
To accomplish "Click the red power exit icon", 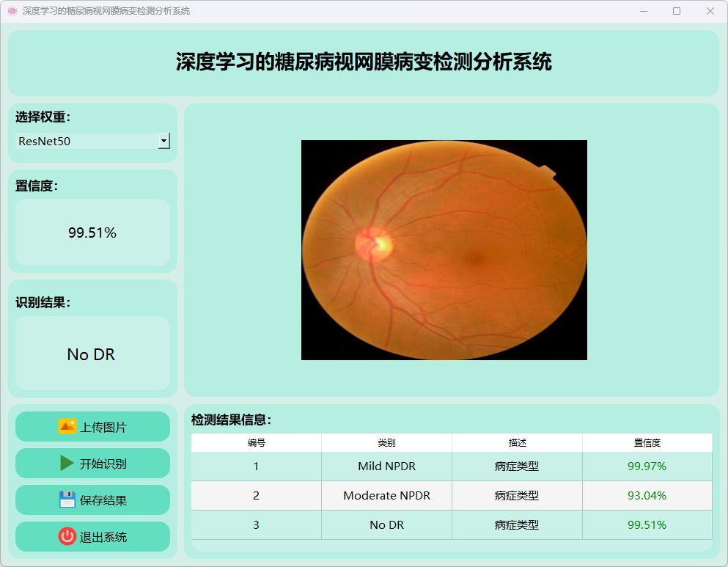I will tap(67, 536).
